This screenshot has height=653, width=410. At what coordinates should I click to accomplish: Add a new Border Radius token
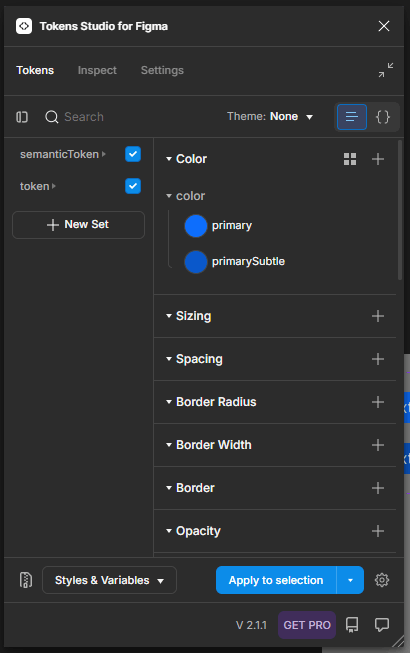tap(378, 402)
